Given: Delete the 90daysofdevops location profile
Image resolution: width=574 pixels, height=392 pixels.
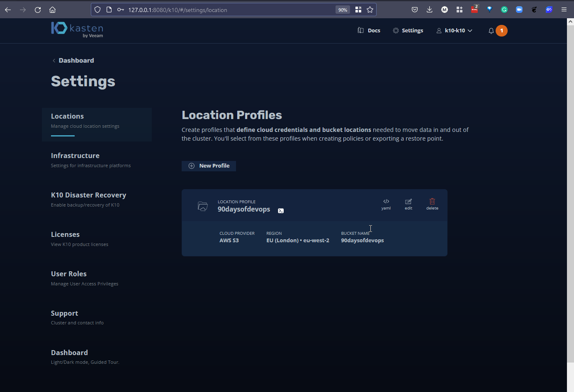Looking at the screenshot, I should (x=432, y=204).
